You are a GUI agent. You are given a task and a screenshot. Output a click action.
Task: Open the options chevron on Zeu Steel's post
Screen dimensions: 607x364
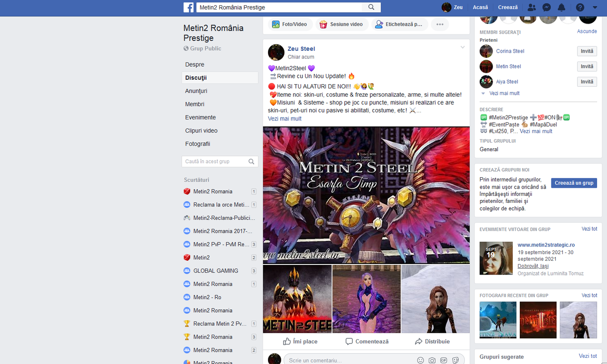point(462,47)
